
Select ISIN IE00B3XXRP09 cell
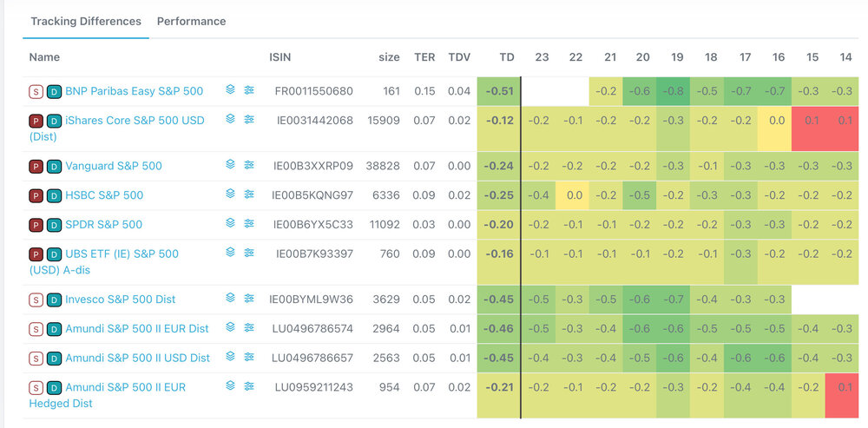point(313,166)
